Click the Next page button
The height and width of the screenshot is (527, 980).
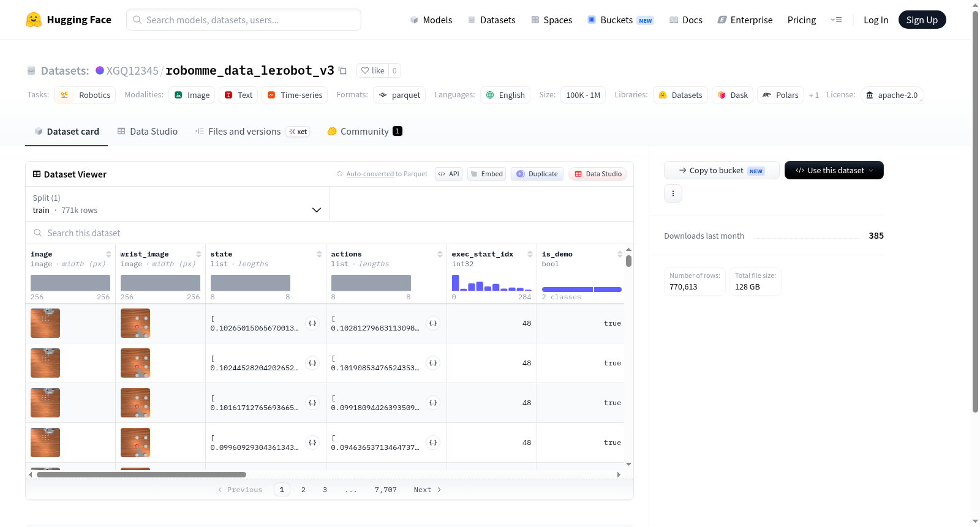[x=428, y=490]
